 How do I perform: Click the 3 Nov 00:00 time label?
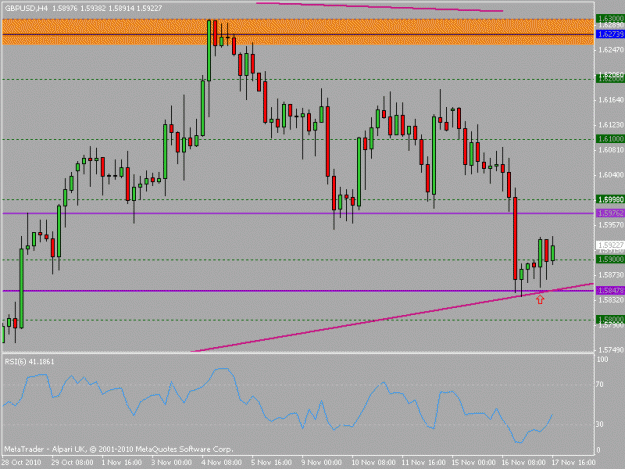click(x=171, y=462)
